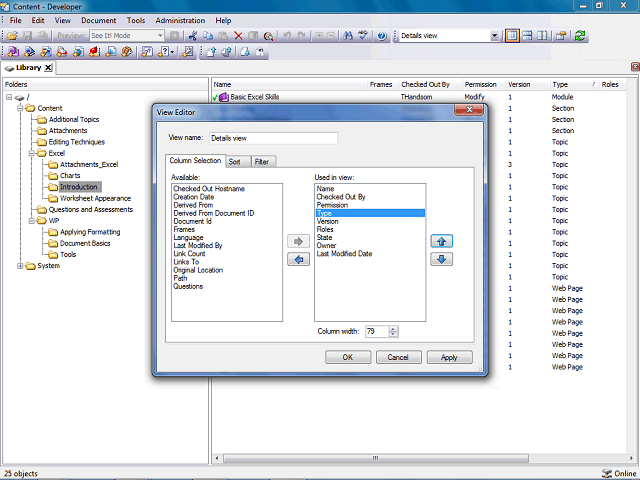Click the magnifier icon next to Delete group

(268, 36)
